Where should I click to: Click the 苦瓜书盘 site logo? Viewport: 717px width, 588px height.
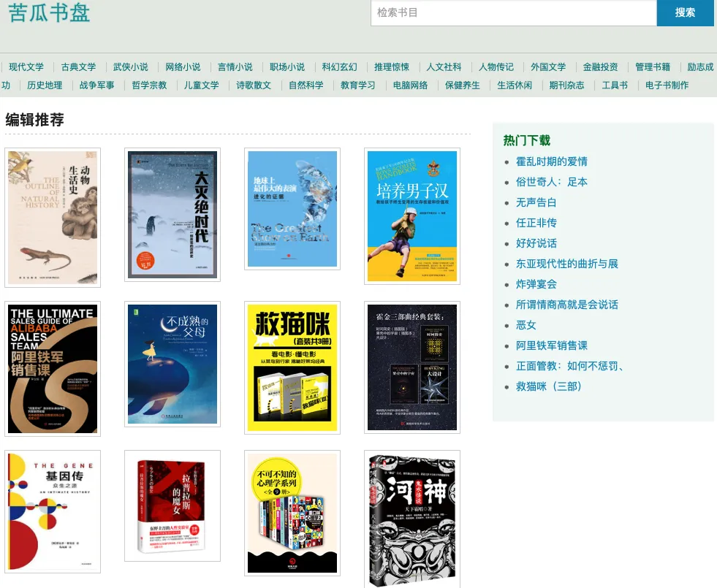(x=49, y=12)
